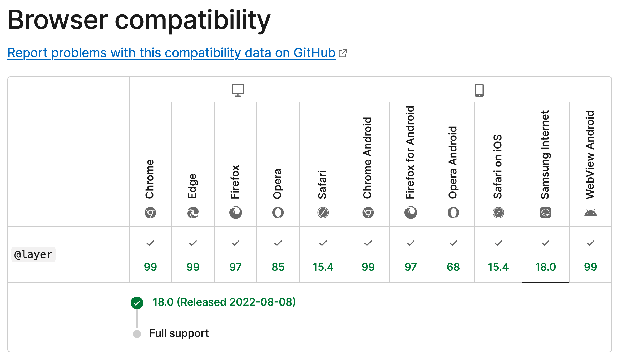Toggle the support checkmark under Firefox for Android
Image resolution: width=622 pixels, height=364 pixels.
point(410,243)
